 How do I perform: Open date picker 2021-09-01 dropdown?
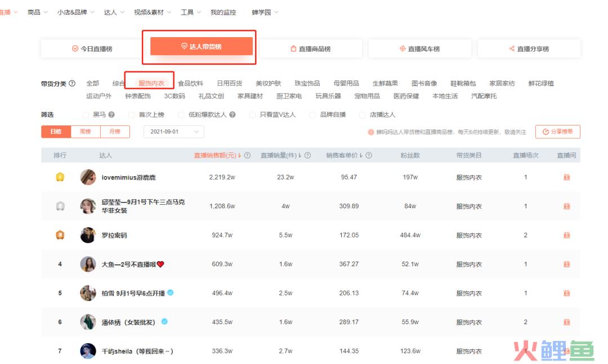(174, 132)
